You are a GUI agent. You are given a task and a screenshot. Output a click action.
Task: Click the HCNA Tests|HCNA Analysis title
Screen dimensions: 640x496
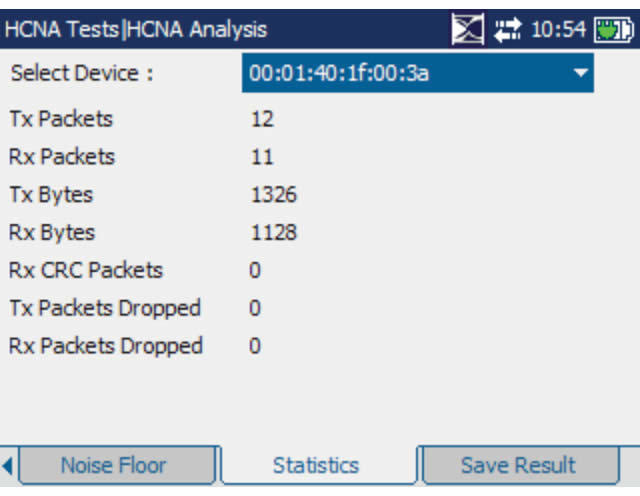click(x=136, y=29)
